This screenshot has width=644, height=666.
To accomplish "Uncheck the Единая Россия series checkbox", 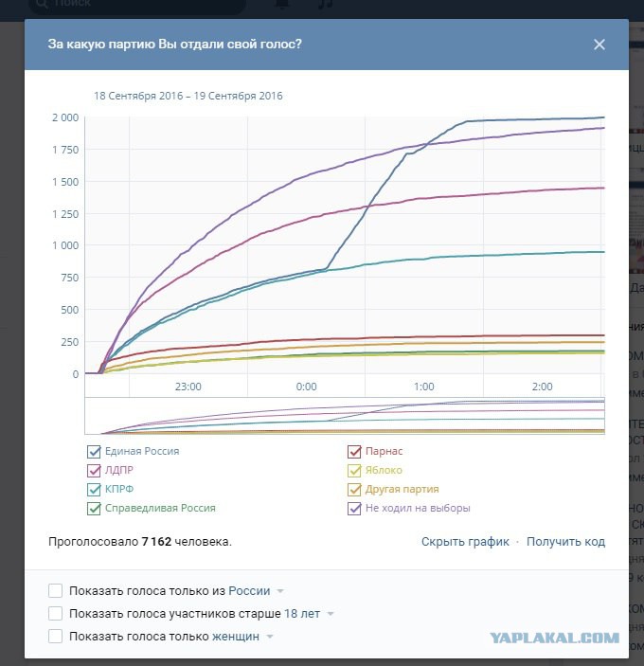I will coord(94,452).
